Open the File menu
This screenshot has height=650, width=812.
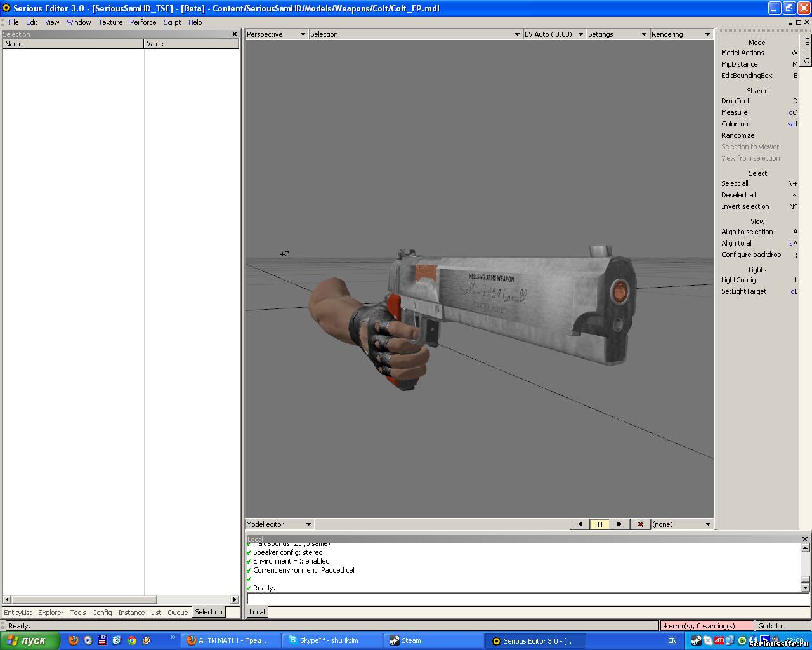pyautogui.click(x=13, y=22)
